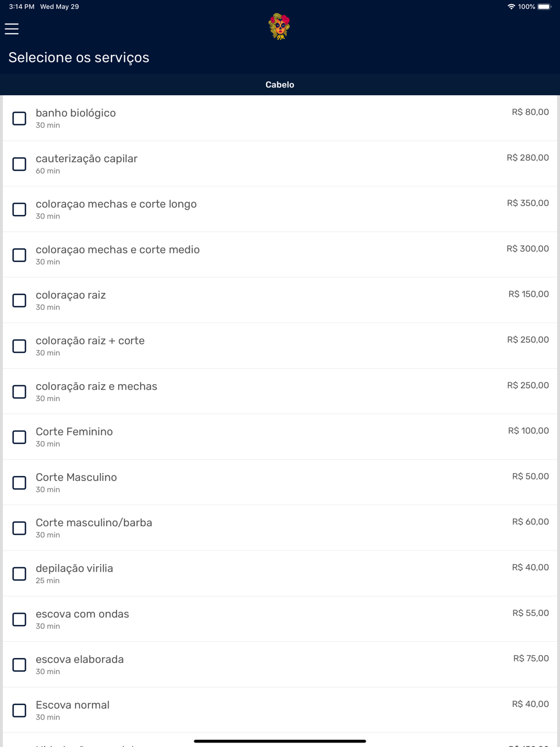The height and width of the screenshot is (747, 560).
Task: Select the Corte Feminino checkbox
Action: (x=20, y=437)
